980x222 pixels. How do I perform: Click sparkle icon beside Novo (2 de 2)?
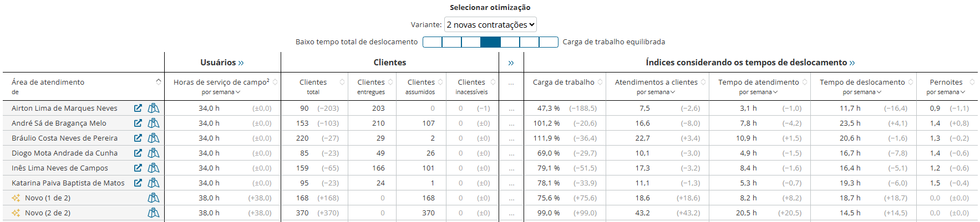(x=16, y=213)
